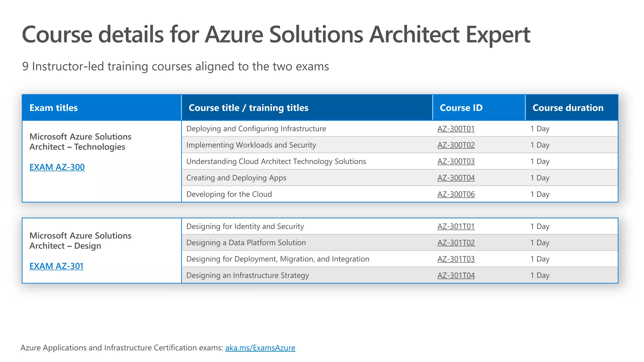The image size is (644, 362).
Task: Follow the AZ-301T03 course link
Action: point(456,259)
